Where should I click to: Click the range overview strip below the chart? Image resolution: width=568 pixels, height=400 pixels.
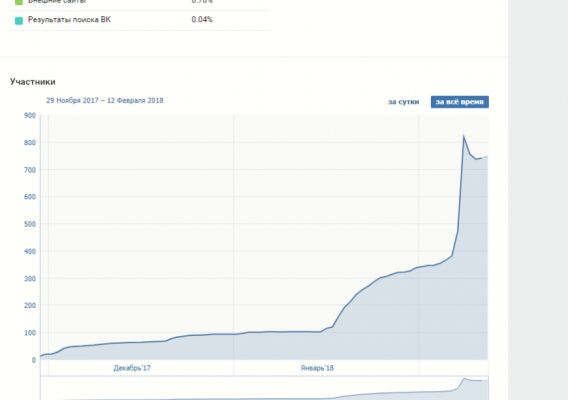264,388
